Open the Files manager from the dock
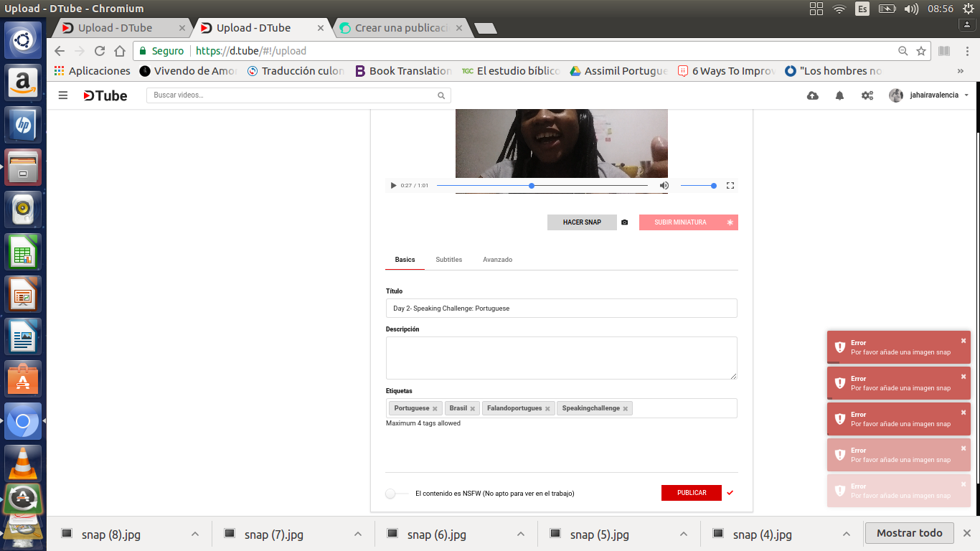This screenshot has width=980, height=551. coord(23,167)
